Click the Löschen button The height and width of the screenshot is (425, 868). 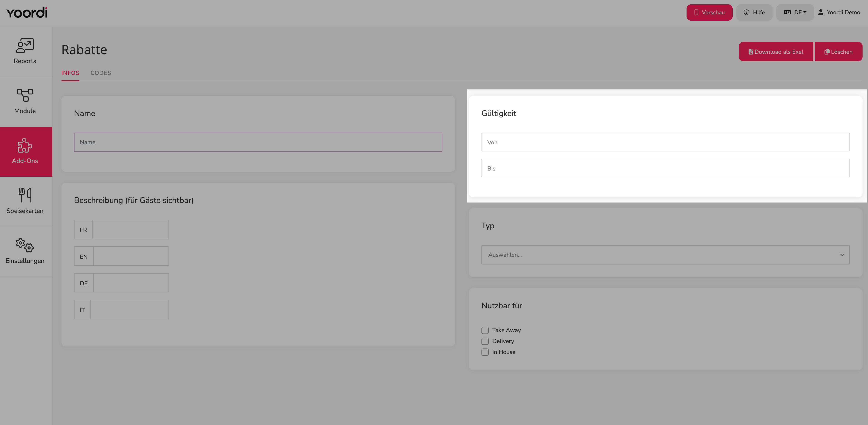point(838,52)
